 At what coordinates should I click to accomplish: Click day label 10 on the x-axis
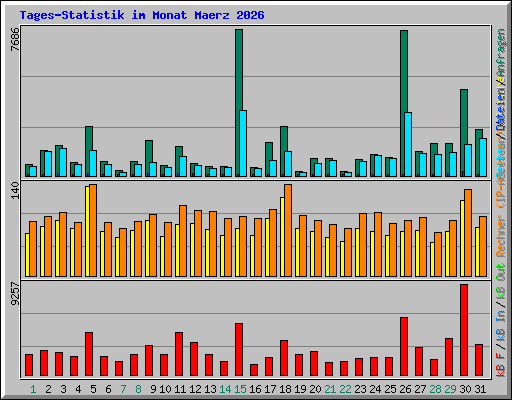point(165,389)
